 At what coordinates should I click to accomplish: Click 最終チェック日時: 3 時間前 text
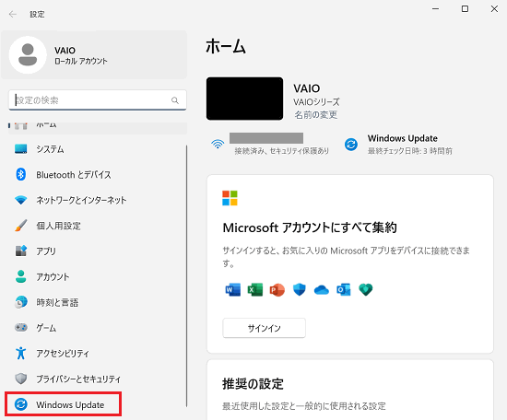click(x=410, y=151)
